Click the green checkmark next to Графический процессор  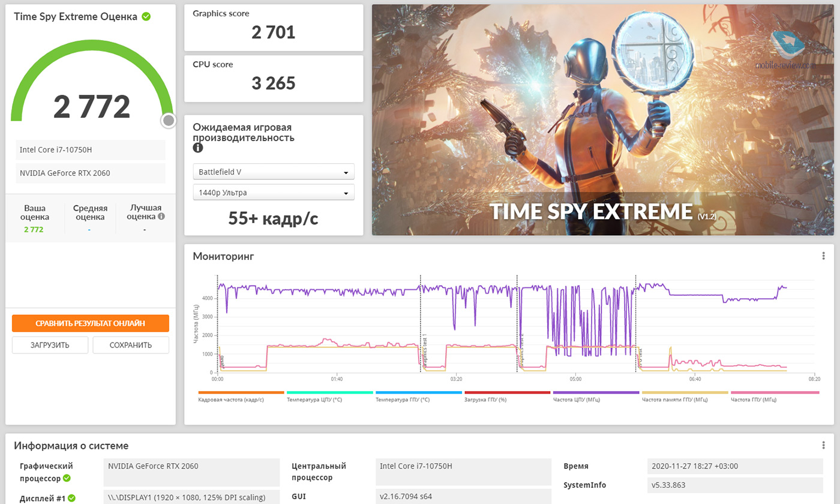67,478
